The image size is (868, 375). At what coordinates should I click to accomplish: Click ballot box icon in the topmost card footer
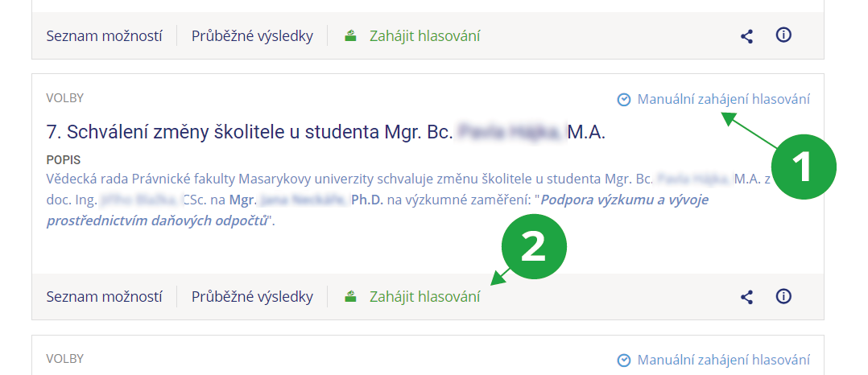pyautogui.click(x=350, y=36)
